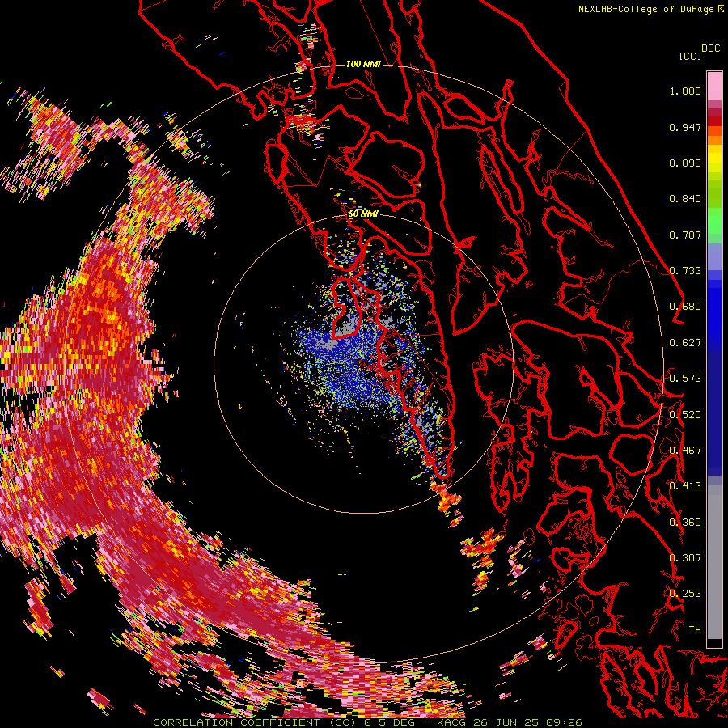Click the DCC [CC] legend title

(x=699, y=52)
